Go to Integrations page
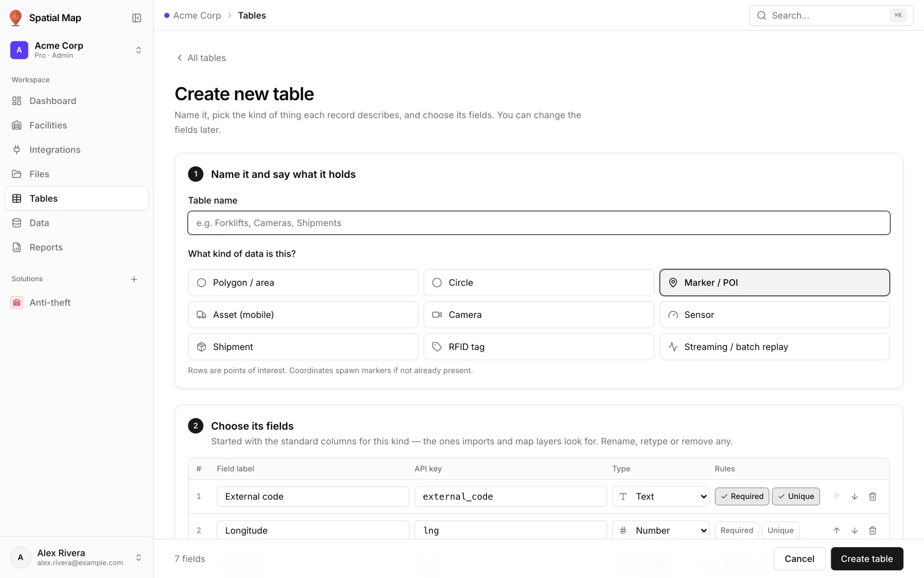The width and height of the screenshot is (924, 578). tap(77, 150)
